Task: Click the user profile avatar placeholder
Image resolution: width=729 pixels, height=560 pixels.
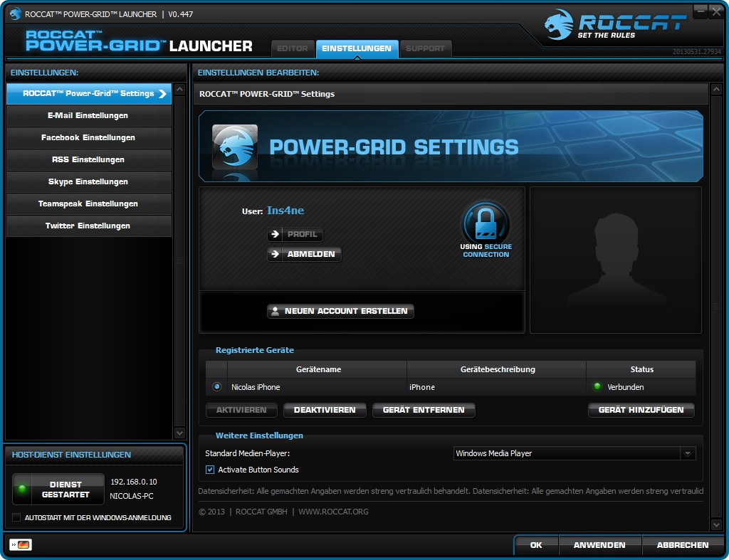Action: (616, 260)
